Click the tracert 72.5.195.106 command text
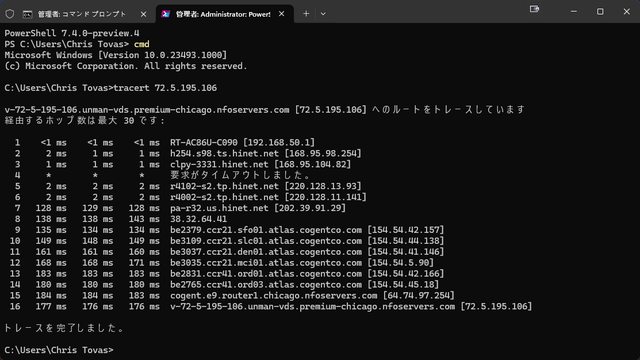The image size is (640, 360). tap(165, 88)
